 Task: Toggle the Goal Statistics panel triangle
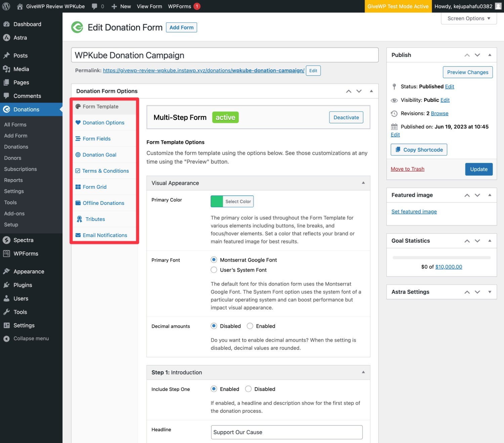tap(490, 240)
